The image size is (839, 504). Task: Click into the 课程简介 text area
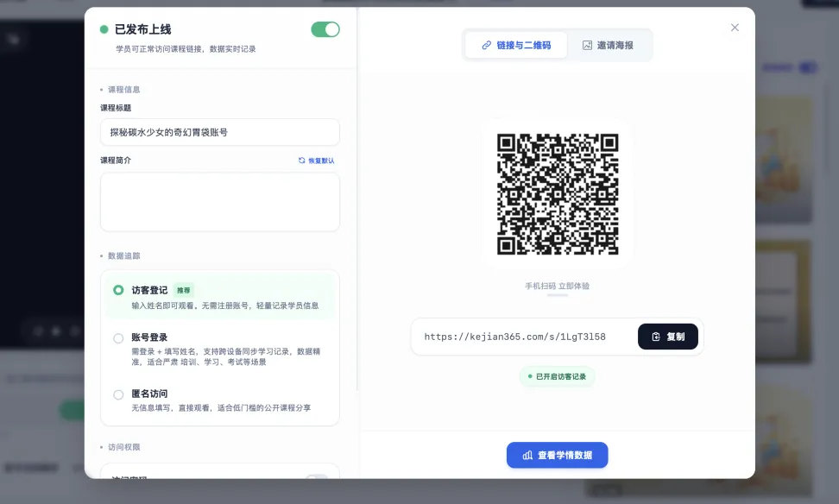tap(220, 202)
